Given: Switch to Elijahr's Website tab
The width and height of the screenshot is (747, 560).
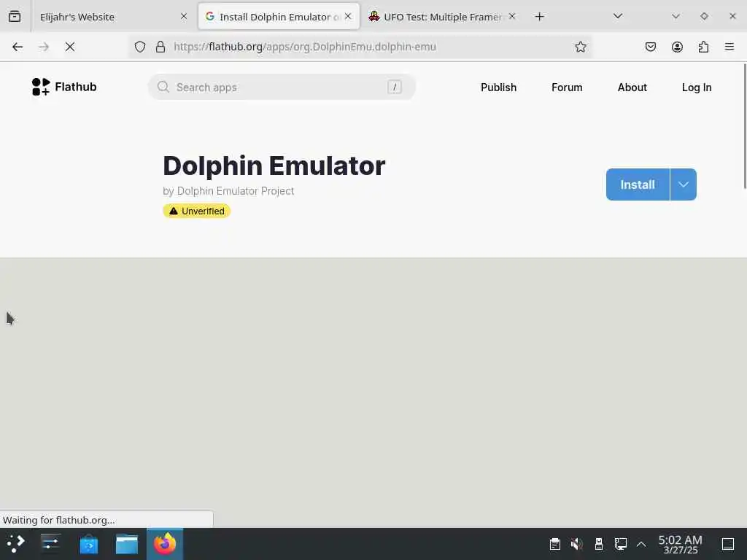Looking at the screenshot, I should pos(113,17).
